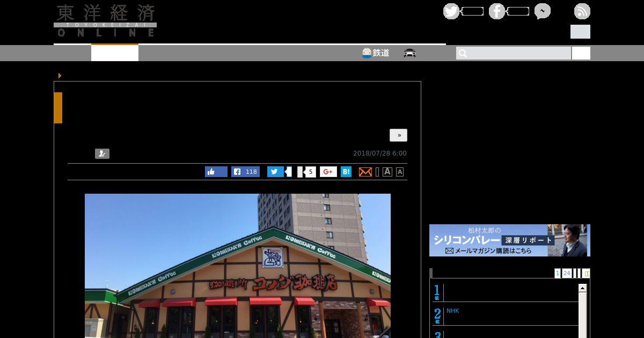
Task: Click the magnifier icon in the search bar
Action: [463, 53]
